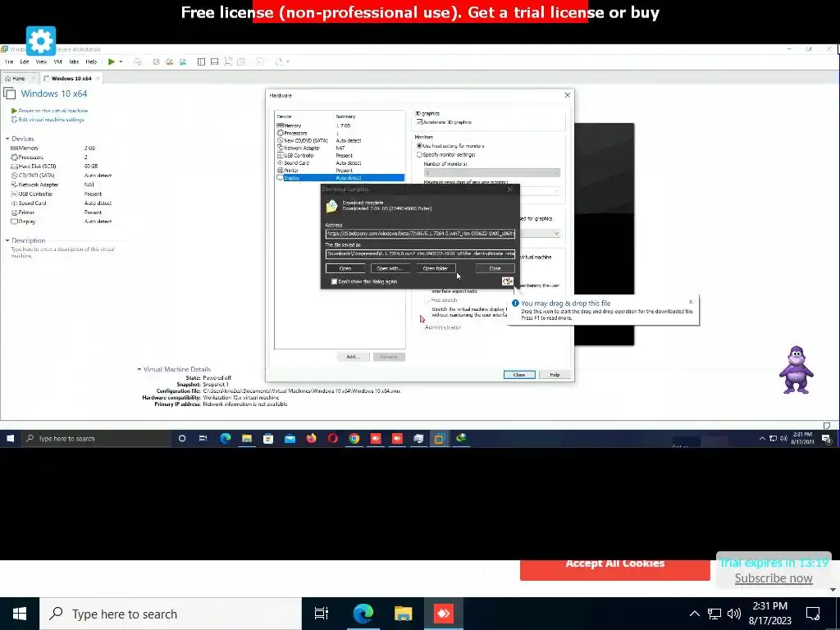Open the graphics memory dropdown

556,233
